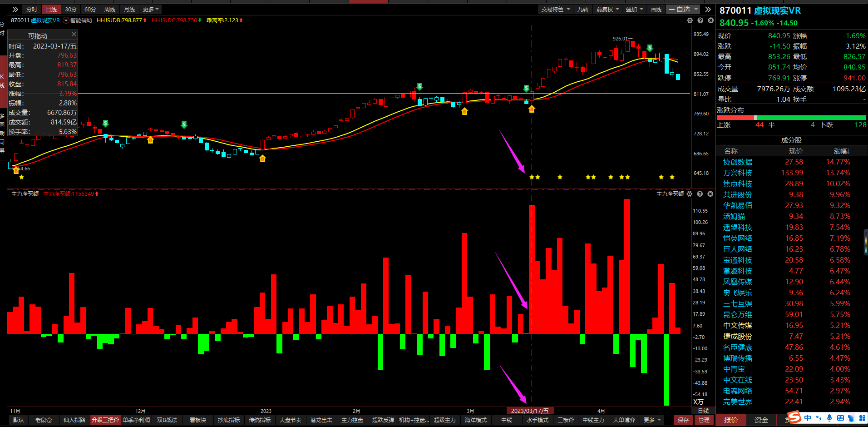Toggle the 九转 indicator button
Image resolution: width=868 pixels, height=427 pixels.
(582, 9)
